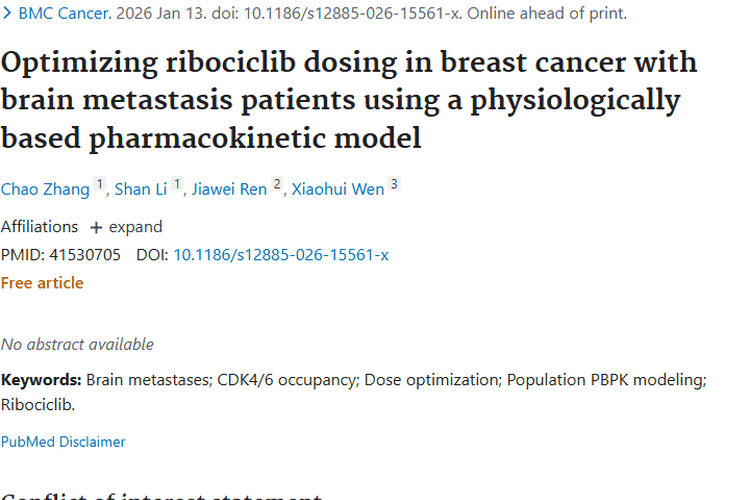
Task: Open author Xiaohui Wen's link
Action: coord(338,189)
